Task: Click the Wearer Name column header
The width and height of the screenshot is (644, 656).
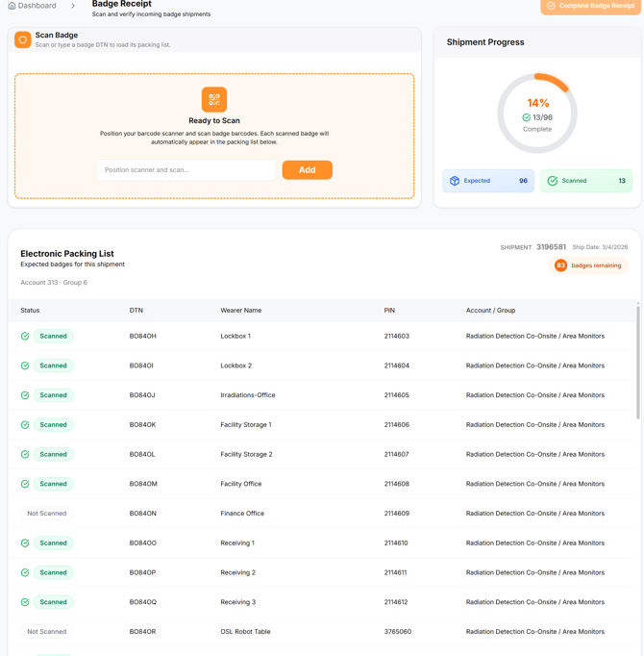Action: click(241, 311)
